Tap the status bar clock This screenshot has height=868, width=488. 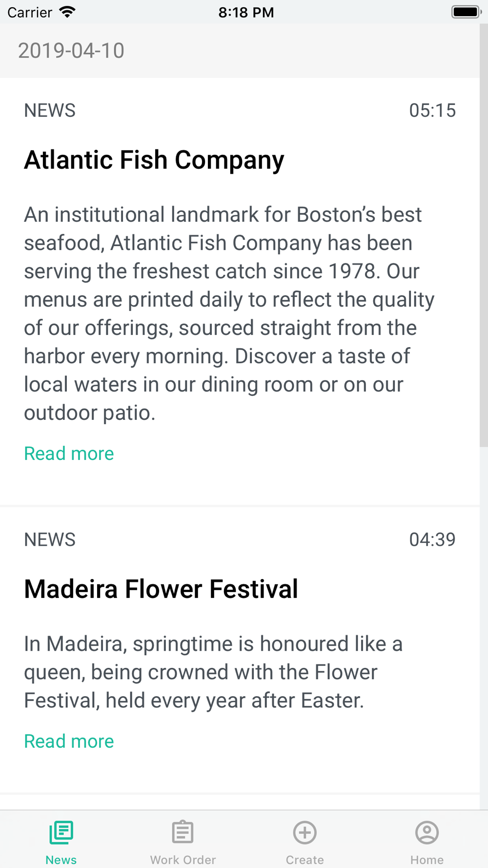point(246,12)
